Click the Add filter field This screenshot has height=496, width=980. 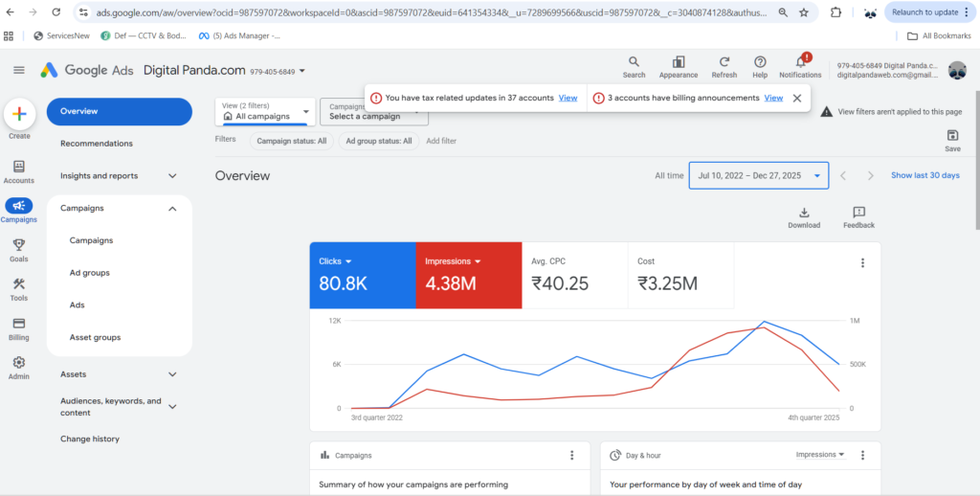pos(441,141)
